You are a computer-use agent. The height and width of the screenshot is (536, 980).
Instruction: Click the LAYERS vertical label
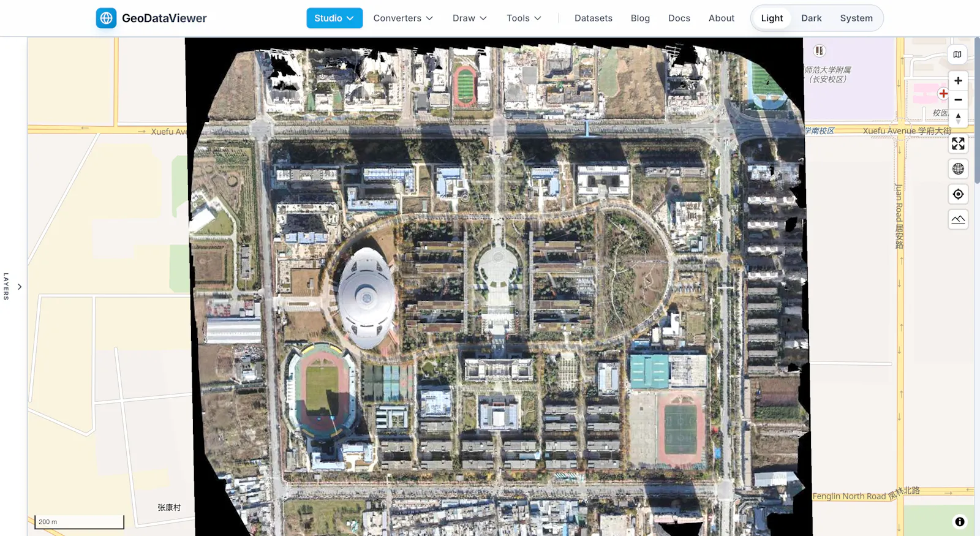[x=6, y=286]
